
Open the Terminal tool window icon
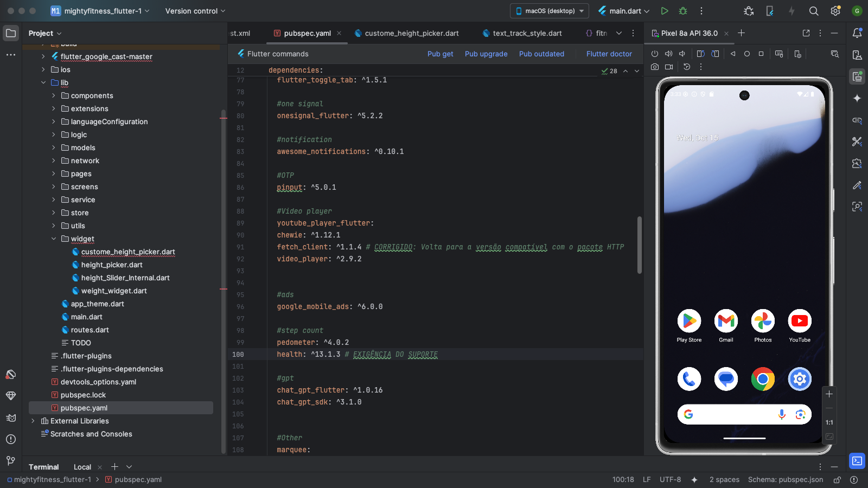(857, 461)
